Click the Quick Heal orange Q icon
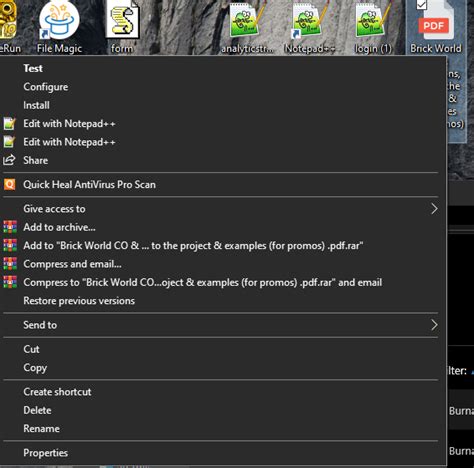 (9, 184)
